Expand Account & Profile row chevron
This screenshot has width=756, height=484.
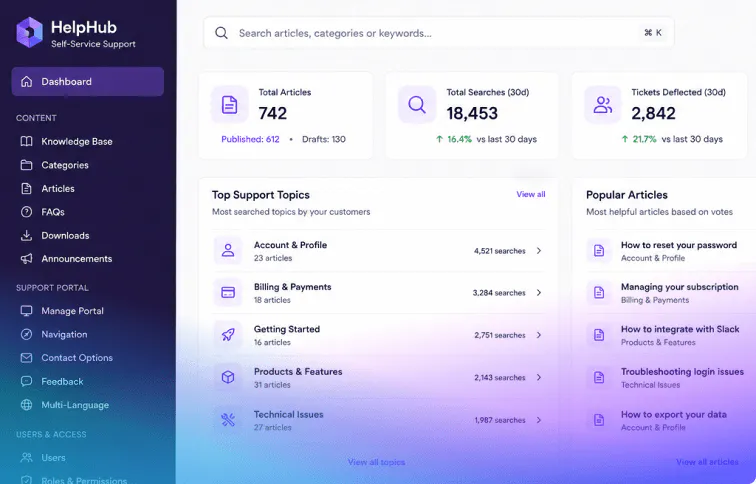tap(539, 251)
